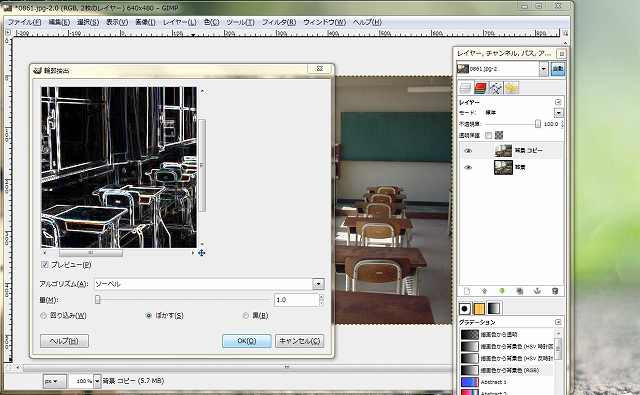This screenshot has width=640, height=395.
Task: Select the 背景 コピー layer thumbnail
Action: click(x=503, y=151)
